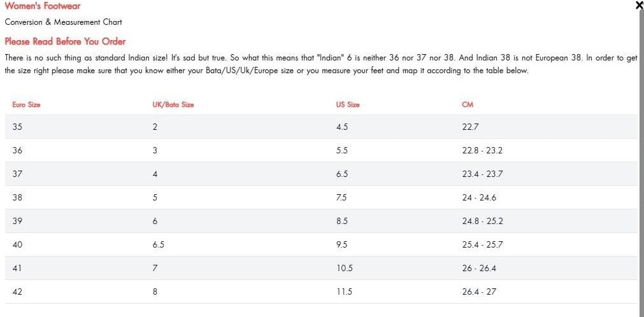Click the US Size column header
644x317 pixels.
click(348, 104)
